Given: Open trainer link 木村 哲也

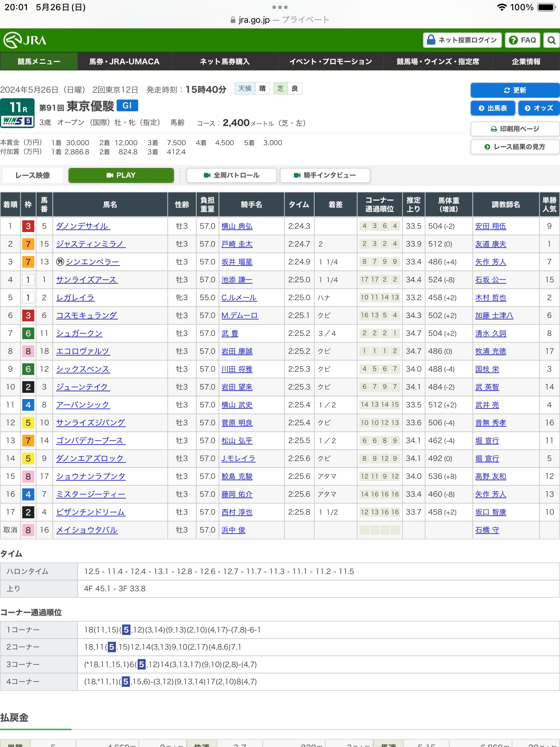Looking at the screenshot, I should [x=491, y=298].
